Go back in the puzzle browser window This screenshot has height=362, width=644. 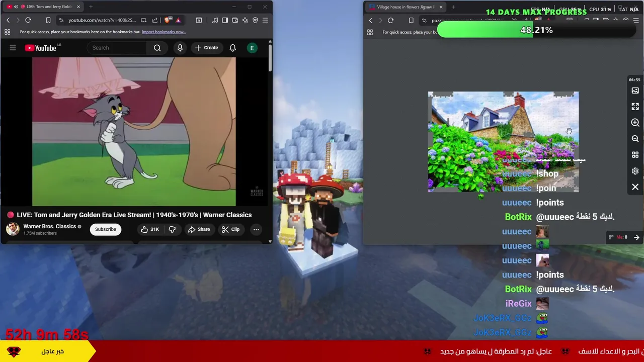[371, 21]
